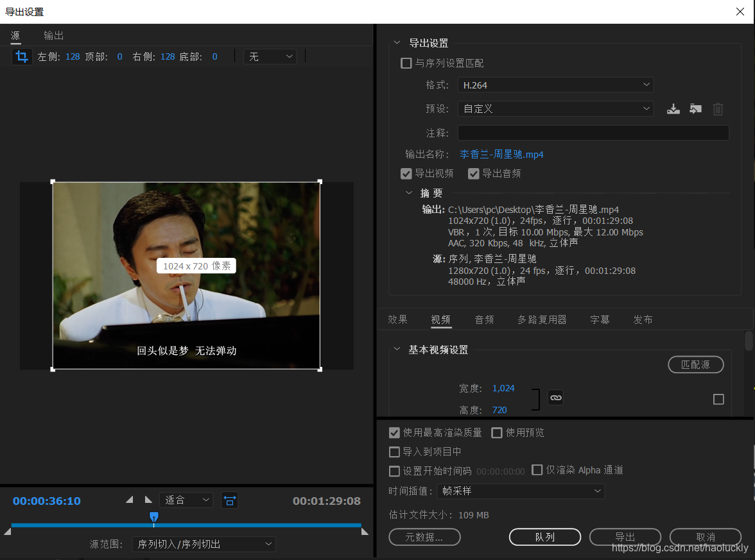
Task: Click the blue timeline bar
Action: point(186,525)
